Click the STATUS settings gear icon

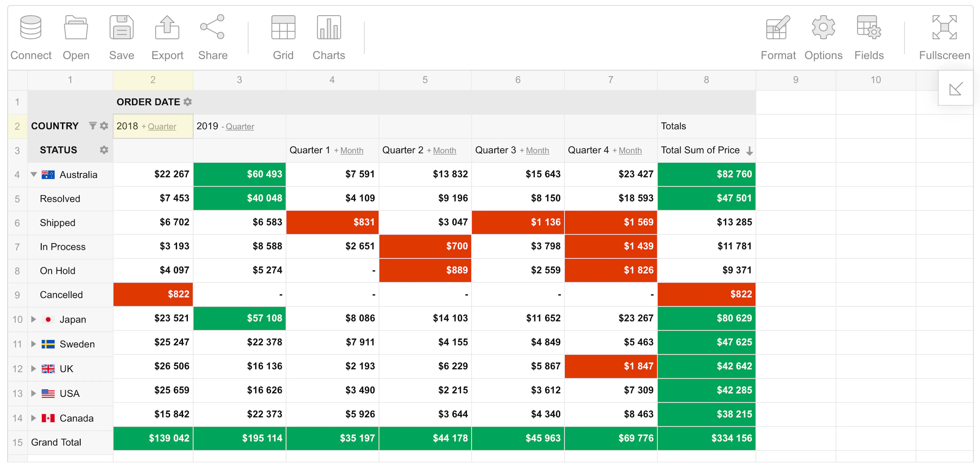(104, 150)
